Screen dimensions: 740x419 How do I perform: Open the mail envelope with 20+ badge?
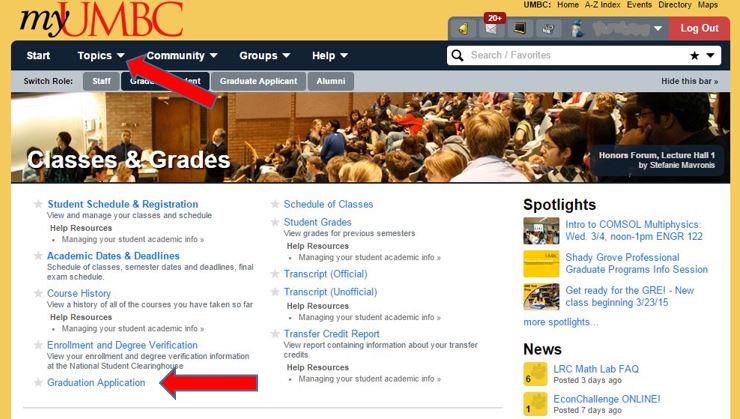click(491, 28)
